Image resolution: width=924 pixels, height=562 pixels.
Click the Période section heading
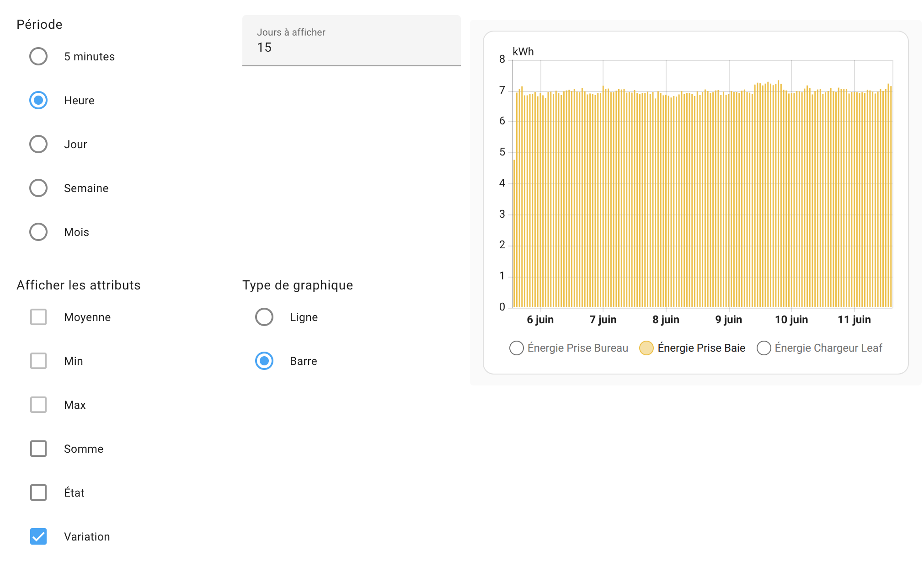tap(39, 24)
